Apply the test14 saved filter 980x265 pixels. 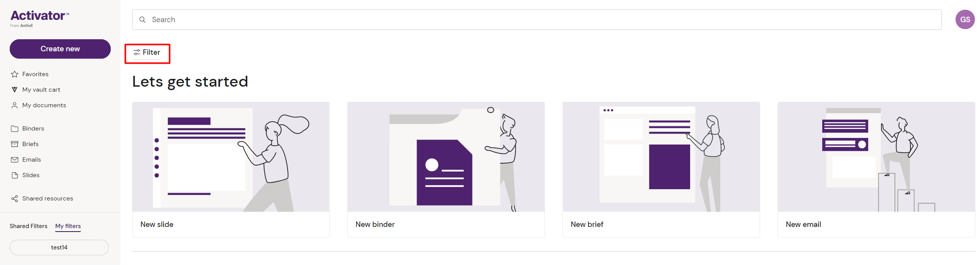tap(59, 248)
